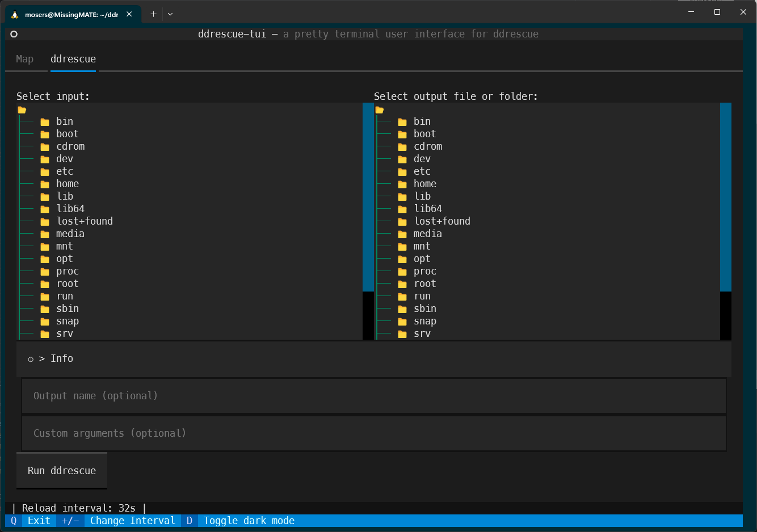Click D Toggle dark mode in footer

coord(241,521)
